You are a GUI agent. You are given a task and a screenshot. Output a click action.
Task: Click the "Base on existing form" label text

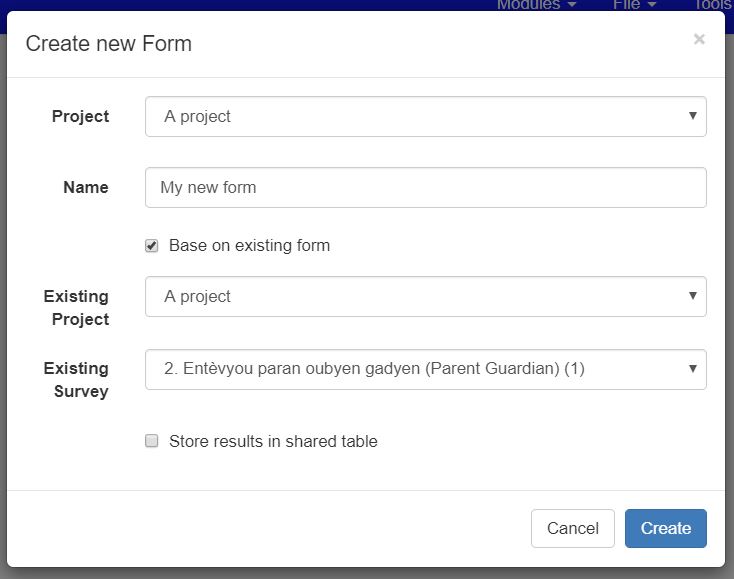coord(249,246)
